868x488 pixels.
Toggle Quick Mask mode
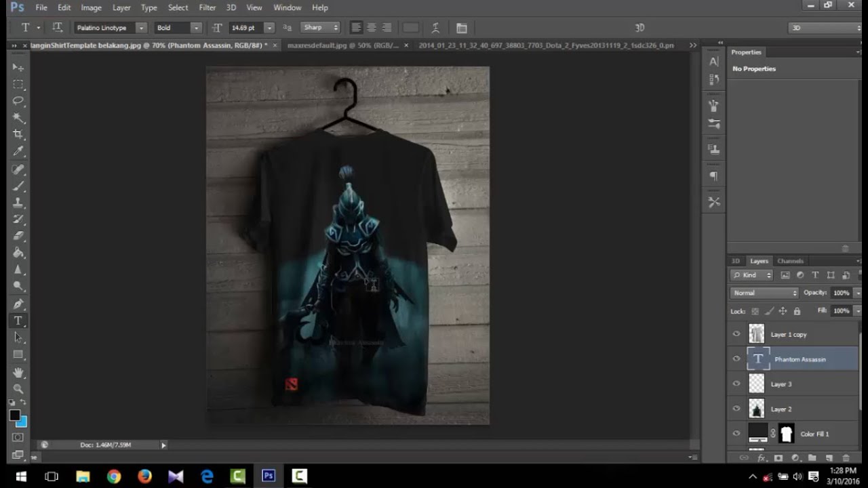click(18, 438)
